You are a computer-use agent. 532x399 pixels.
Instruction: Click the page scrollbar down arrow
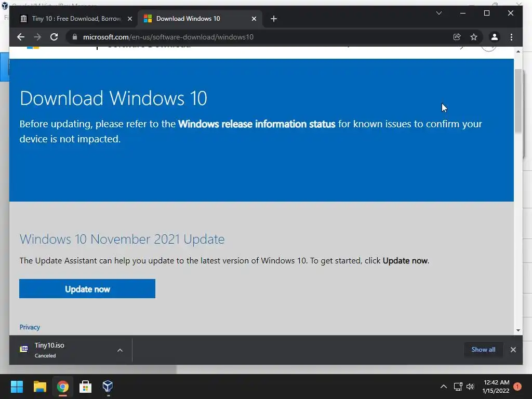pos(518,330)
